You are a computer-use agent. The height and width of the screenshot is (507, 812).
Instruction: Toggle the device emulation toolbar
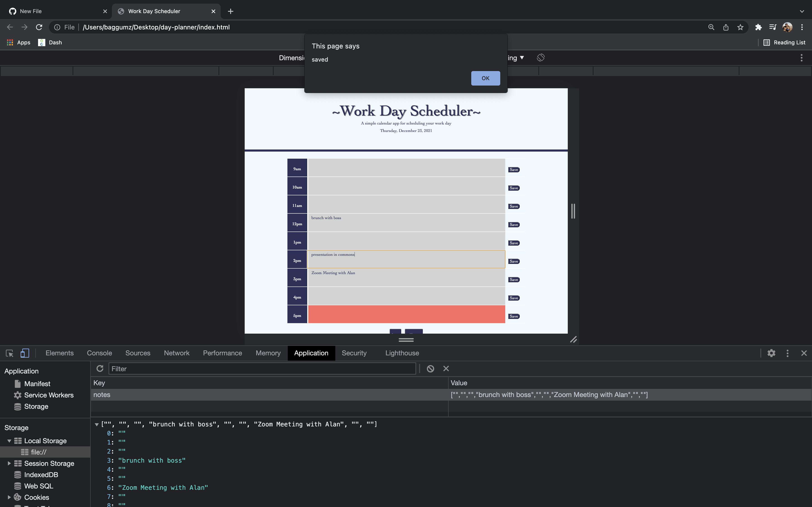pos(24,353)
